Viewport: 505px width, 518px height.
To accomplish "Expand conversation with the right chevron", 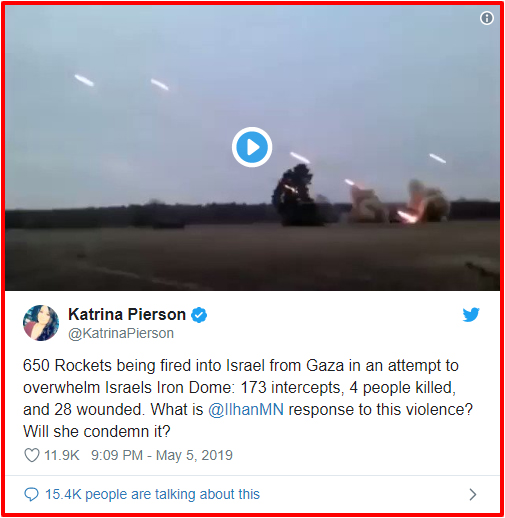I will point(473,495).
